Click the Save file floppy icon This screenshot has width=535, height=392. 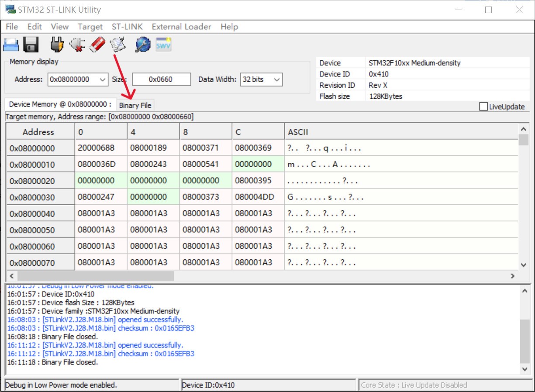pos(31,45)
